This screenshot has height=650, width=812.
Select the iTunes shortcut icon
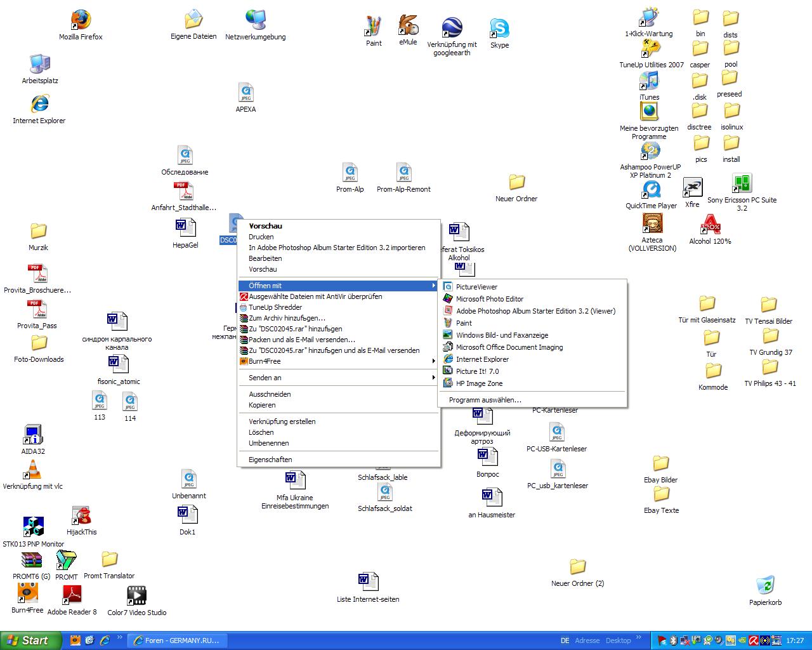[x=649, y=82]
